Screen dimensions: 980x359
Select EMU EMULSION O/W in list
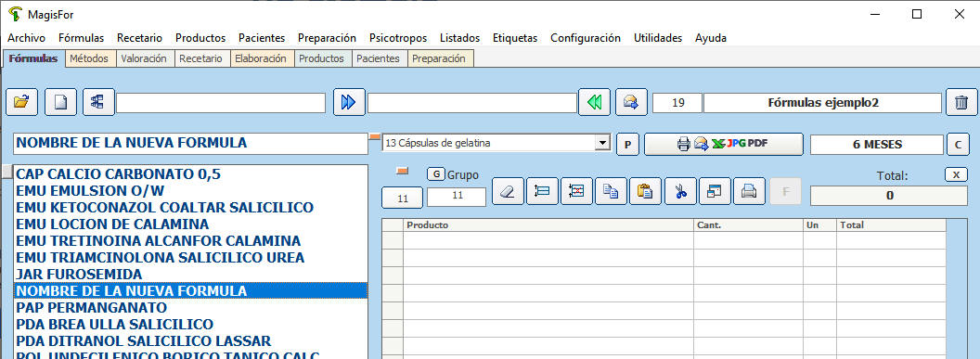[190, 190]
